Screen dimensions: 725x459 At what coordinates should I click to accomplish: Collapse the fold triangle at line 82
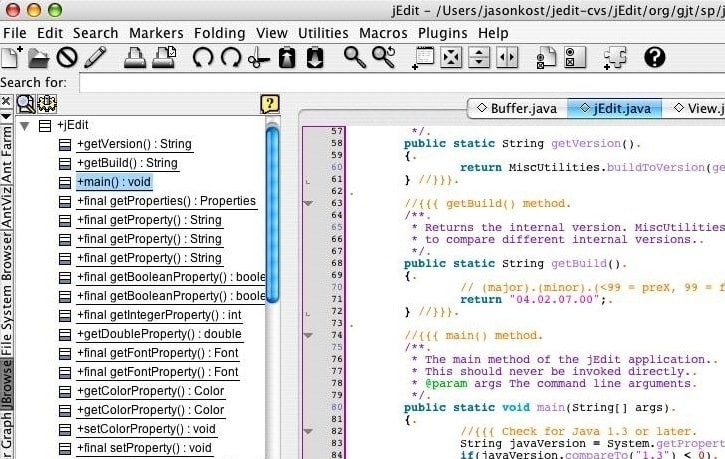point(308,431)
